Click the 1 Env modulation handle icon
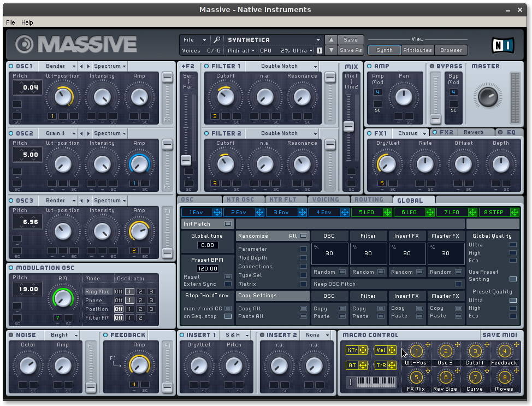 click(217, 212)
